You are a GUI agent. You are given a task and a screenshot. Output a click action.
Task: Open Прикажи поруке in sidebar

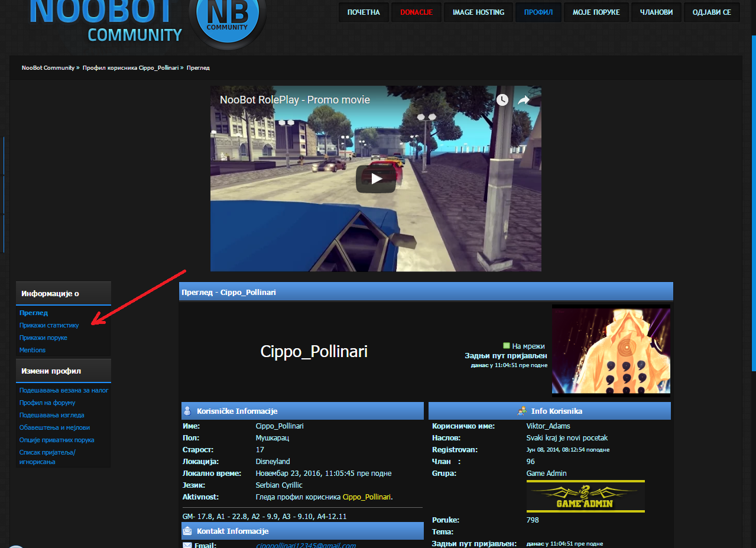[43, 338]
